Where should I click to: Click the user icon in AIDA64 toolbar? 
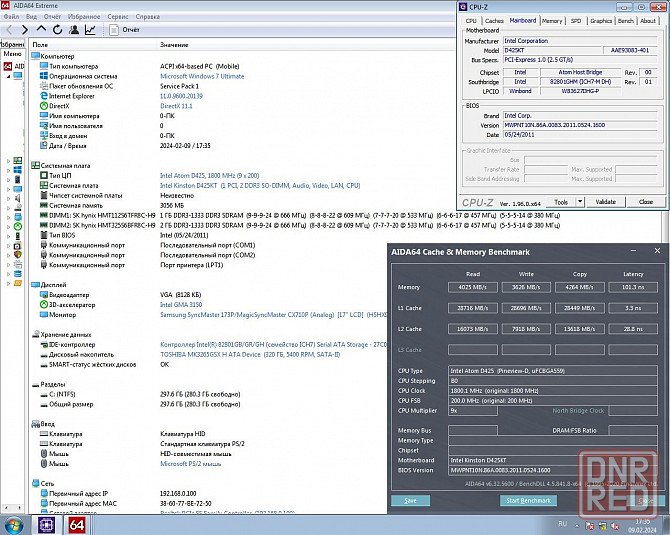point(74,30)
